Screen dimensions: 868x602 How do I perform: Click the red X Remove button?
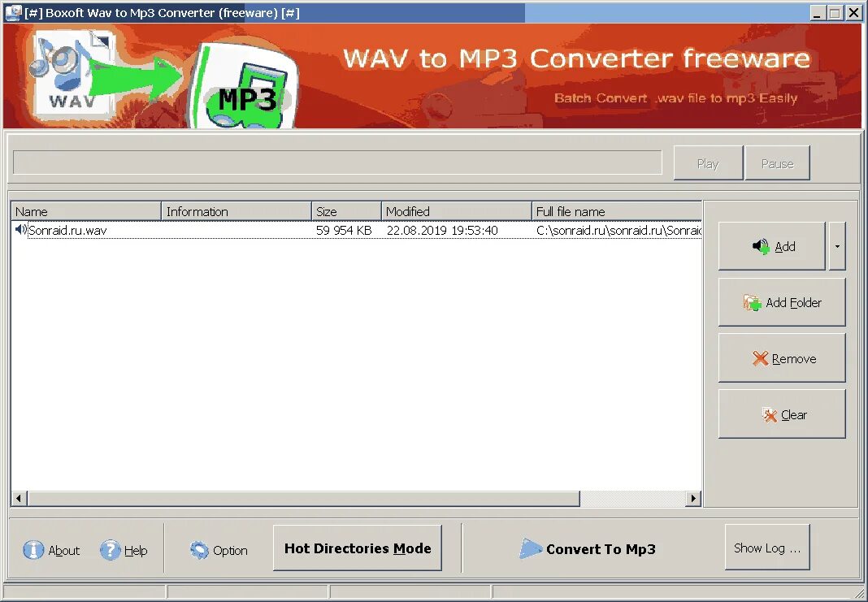click(782, 358)
